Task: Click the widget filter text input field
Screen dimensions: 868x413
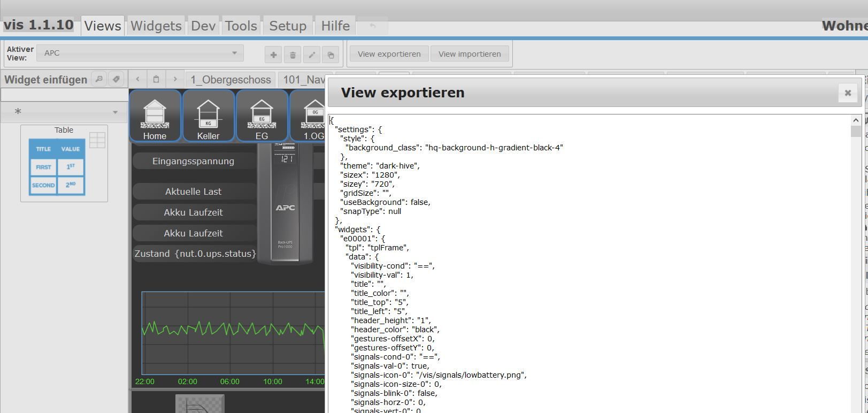Action: (64, 95)
